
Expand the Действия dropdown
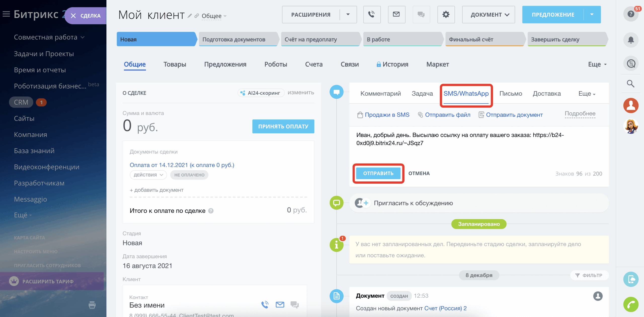(148, 175)
